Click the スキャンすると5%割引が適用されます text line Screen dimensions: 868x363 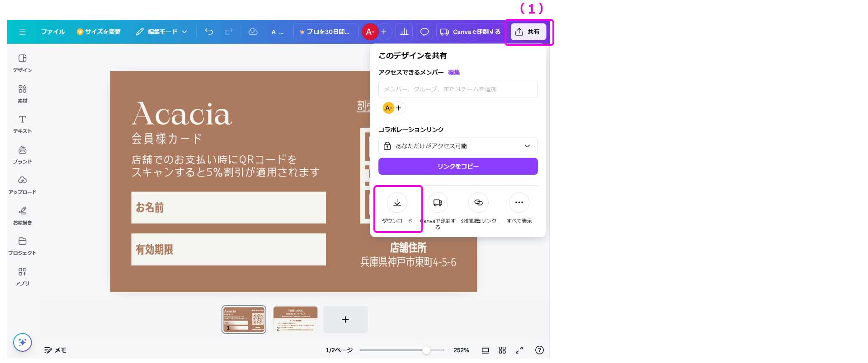click(225, 172)
